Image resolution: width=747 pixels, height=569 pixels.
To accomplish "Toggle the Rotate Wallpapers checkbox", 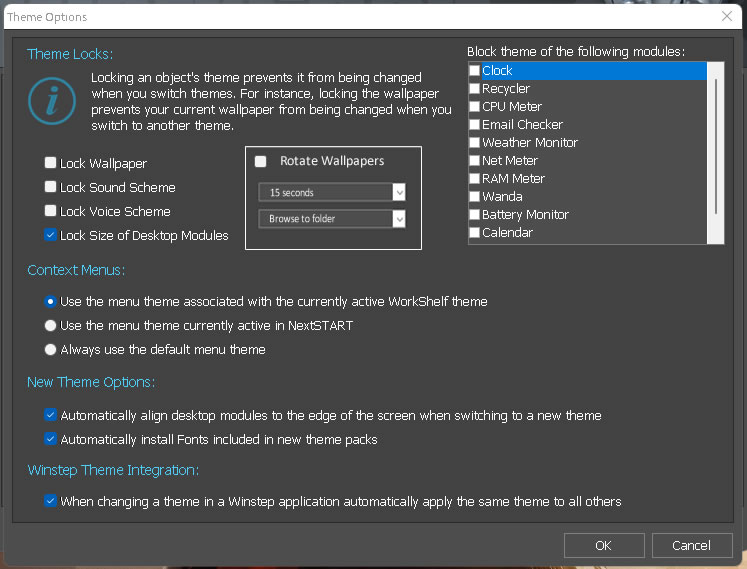I will [261, 161].
